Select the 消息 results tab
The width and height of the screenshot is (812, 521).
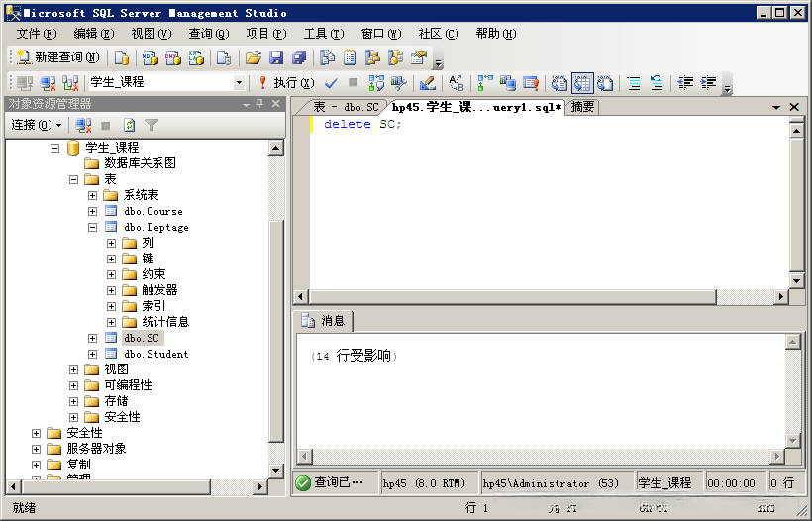coord(323,321)
